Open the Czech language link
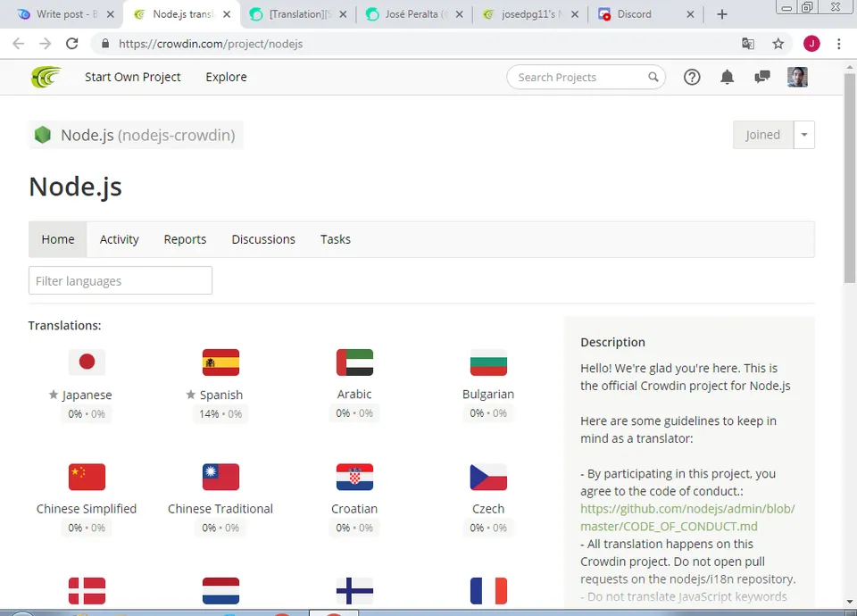Image resolution: width=857 pixels, height=616 pixels. tap(488, 509)
